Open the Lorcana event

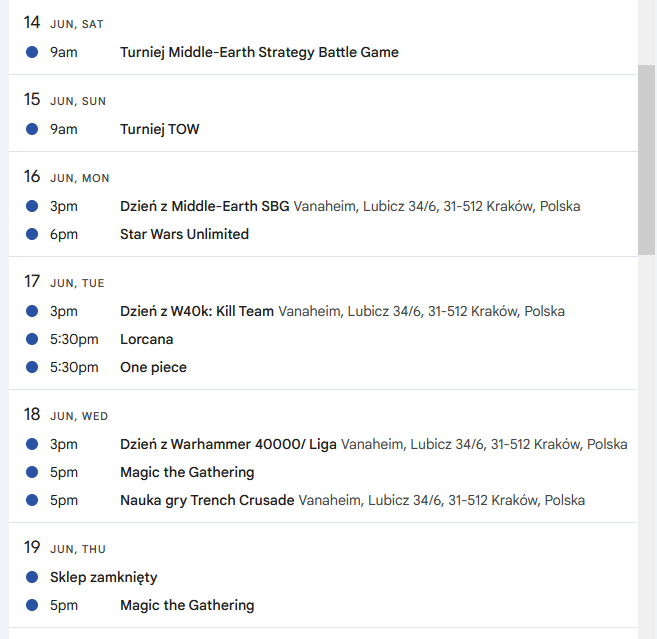click(146, 339)
